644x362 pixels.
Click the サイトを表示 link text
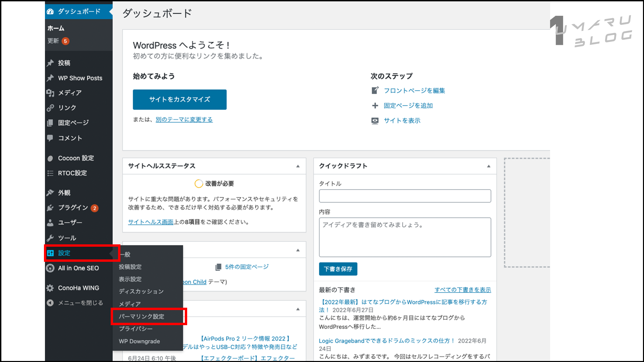[x=402, y=121]
